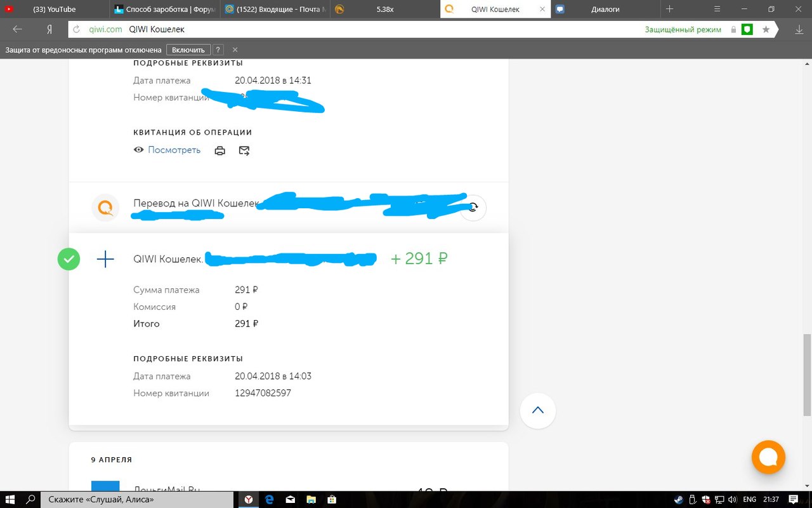Click the eye icon beside Посмотреть
This screenshot has height=508, width=812.
point(138,150)
